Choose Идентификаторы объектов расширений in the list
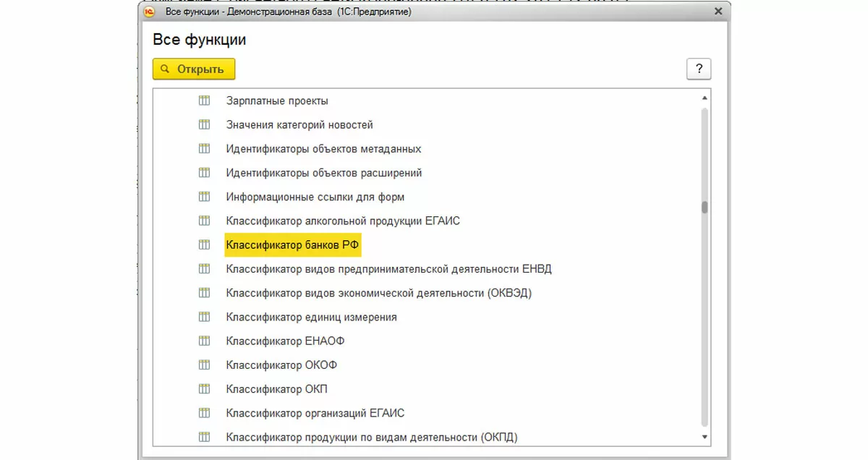 pyautogui.click(x=324, y=173)
